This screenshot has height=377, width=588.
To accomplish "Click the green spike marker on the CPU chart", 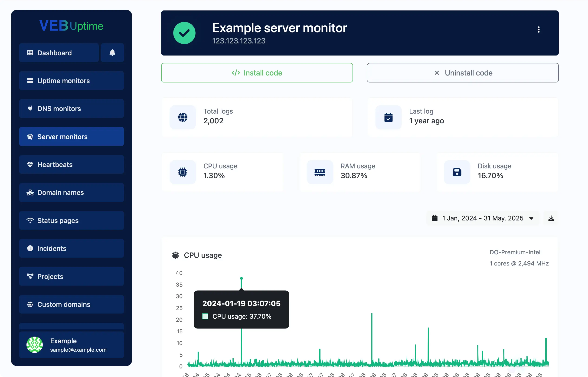I will [x=242, y=278].
